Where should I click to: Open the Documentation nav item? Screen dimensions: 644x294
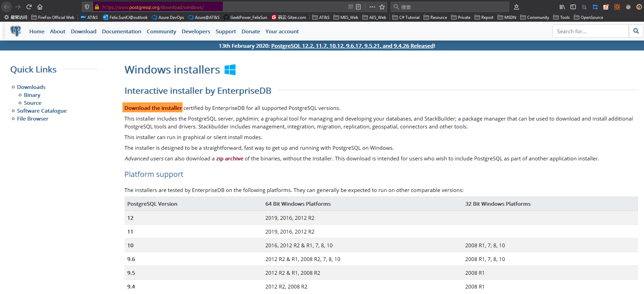point(121,31)
